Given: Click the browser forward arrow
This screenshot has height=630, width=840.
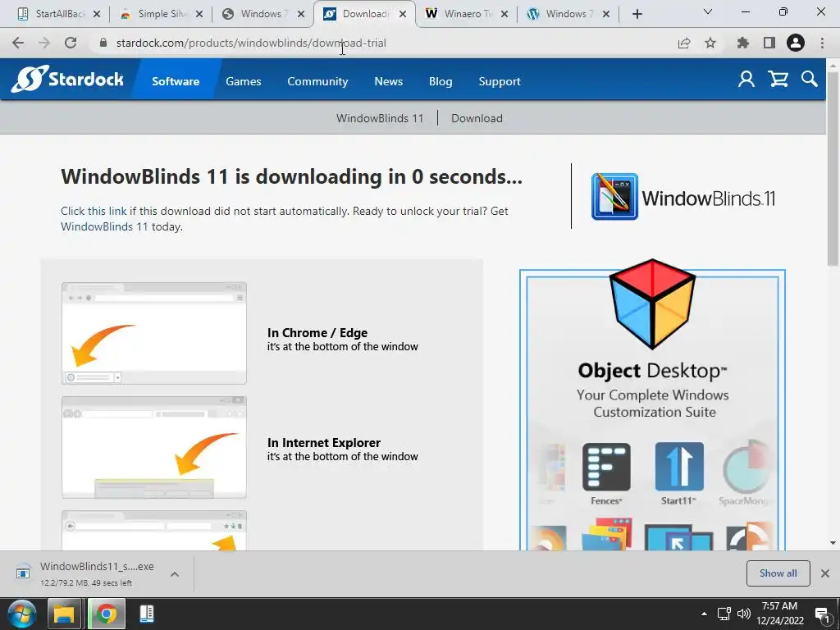Looking at the screenshot, I should 44,43.
